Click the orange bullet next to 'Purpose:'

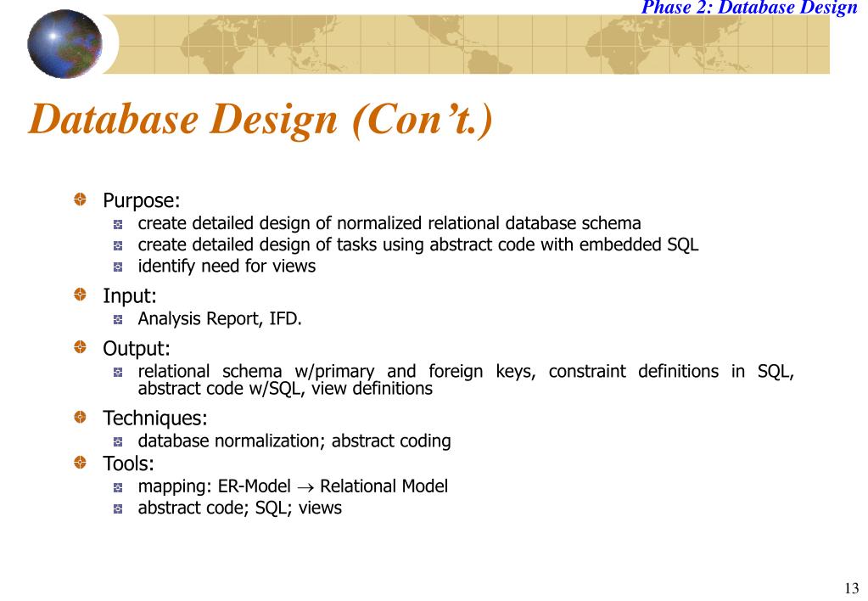tap(81, 199)
